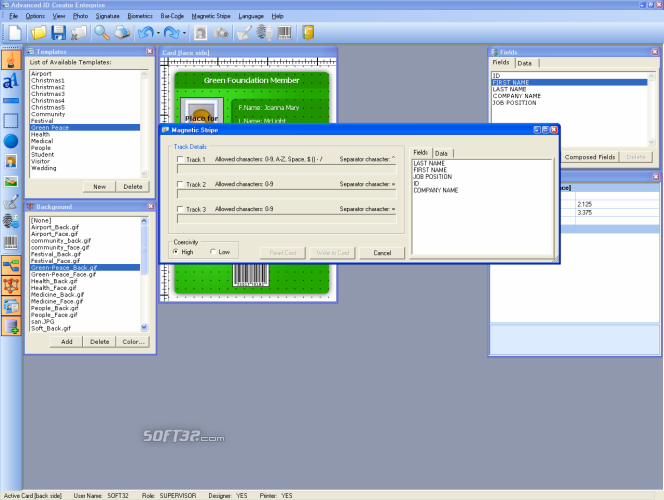
Task: Toggle the 3D cube panel icon in sidebar
Action: 11,286
